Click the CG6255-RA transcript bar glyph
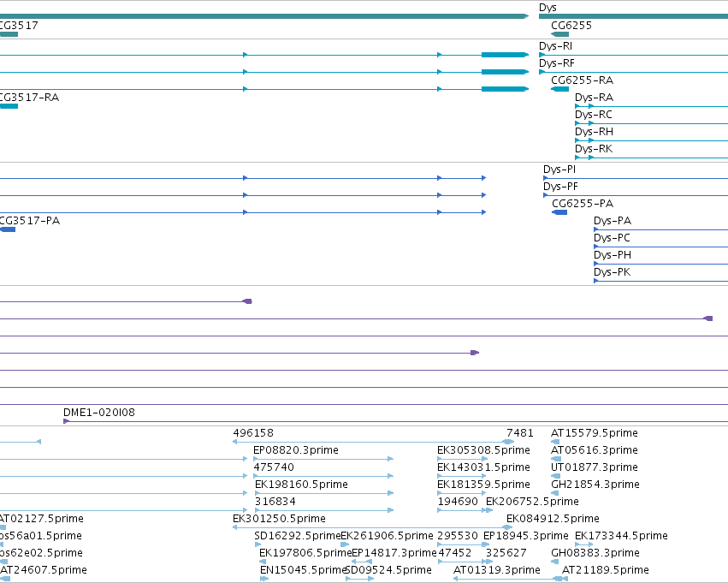 (x=559, y=89)
